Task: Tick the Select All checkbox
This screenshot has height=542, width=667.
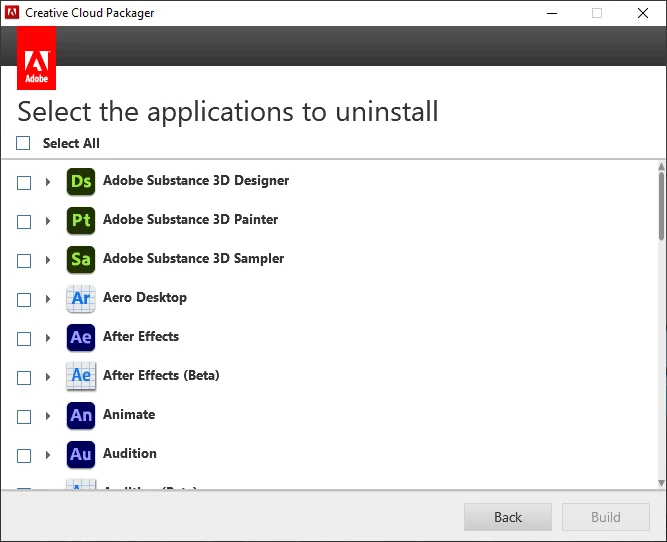Action: (23, 143)
